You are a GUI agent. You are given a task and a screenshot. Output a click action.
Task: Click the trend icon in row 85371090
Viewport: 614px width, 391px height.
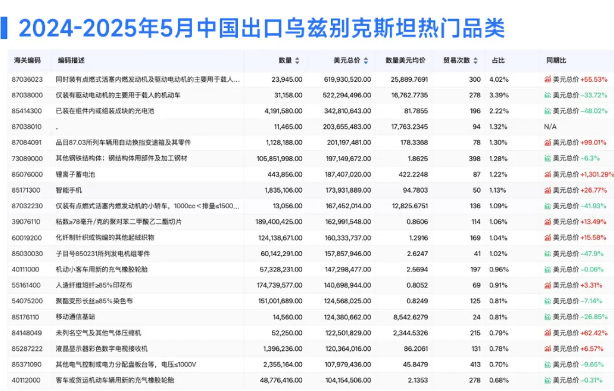pos(547,364)
